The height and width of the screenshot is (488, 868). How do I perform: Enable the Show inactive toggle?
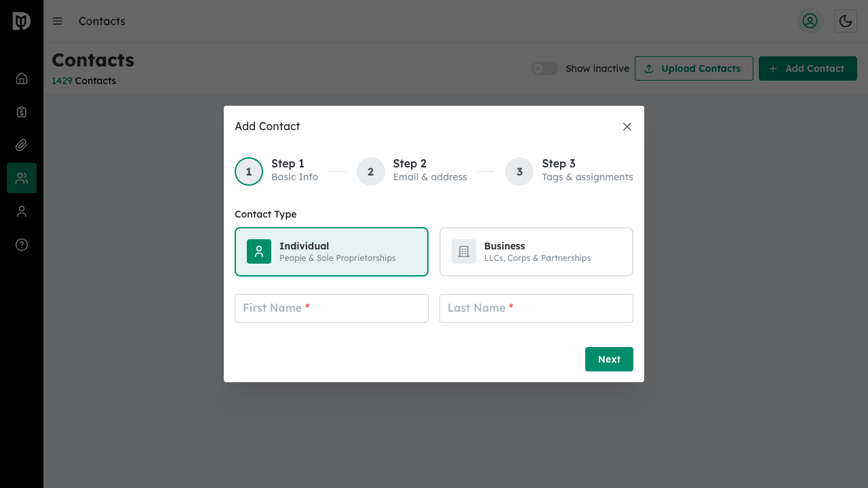544,68
